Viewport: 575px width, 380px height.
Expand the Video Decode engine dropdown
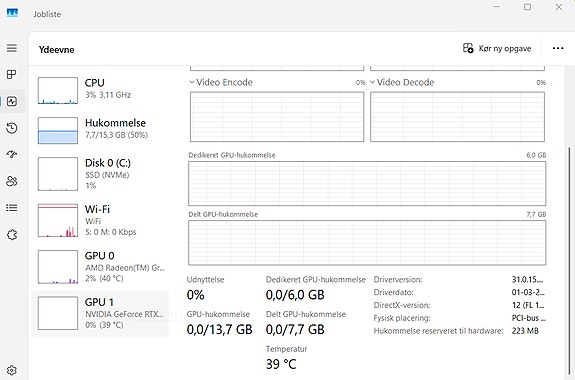(x=372, y=82)
